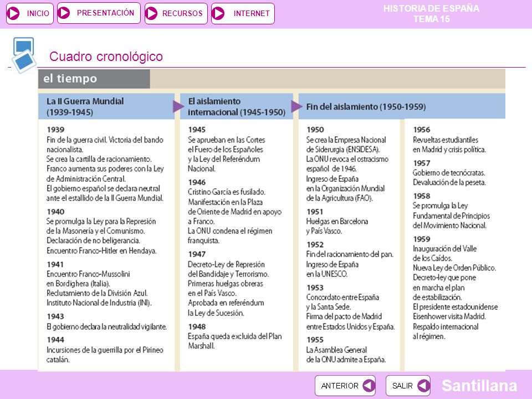This screenshot has width=532, height=399.
Task: Click 'Encuentro Franco-Hitler en Hendaya.'
Action: pyautogui.click(x=101, y=250)
